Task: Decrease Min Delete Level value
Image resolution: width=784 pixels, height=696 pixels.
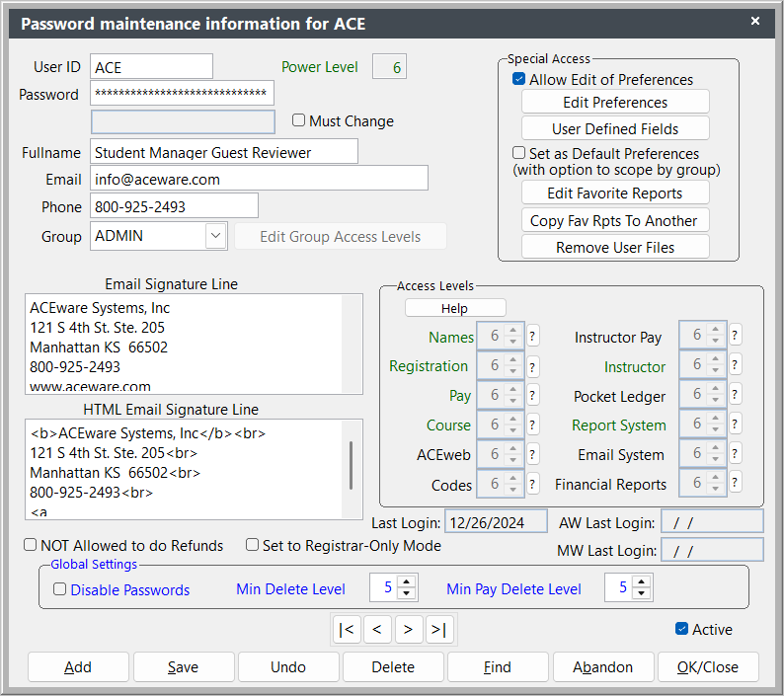Action: [x=407, y=593]
